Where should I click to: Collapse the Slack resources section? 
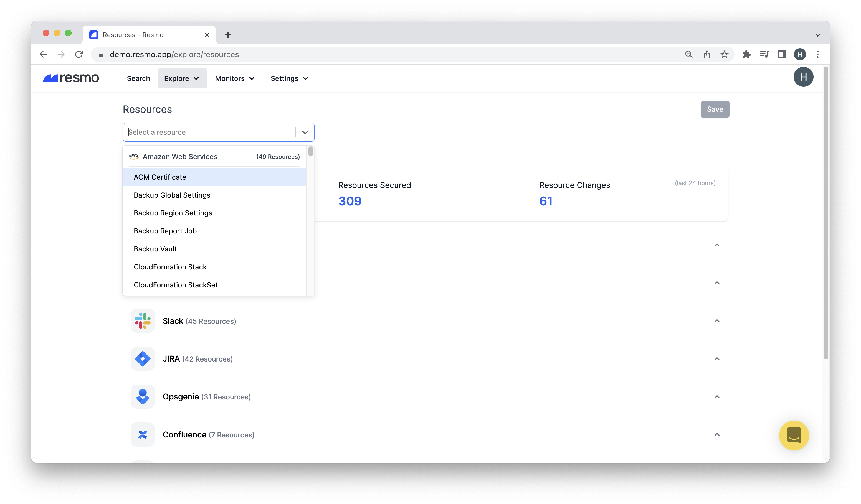pyautogui.click(x=716, y=321)
